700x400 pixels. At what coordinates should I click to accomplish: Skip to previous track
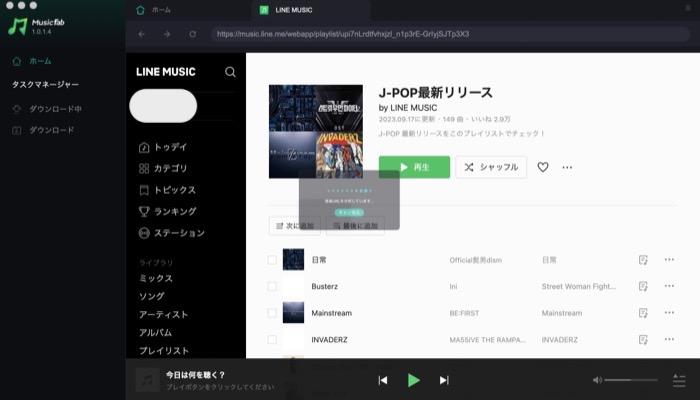(x=383, y=380)
